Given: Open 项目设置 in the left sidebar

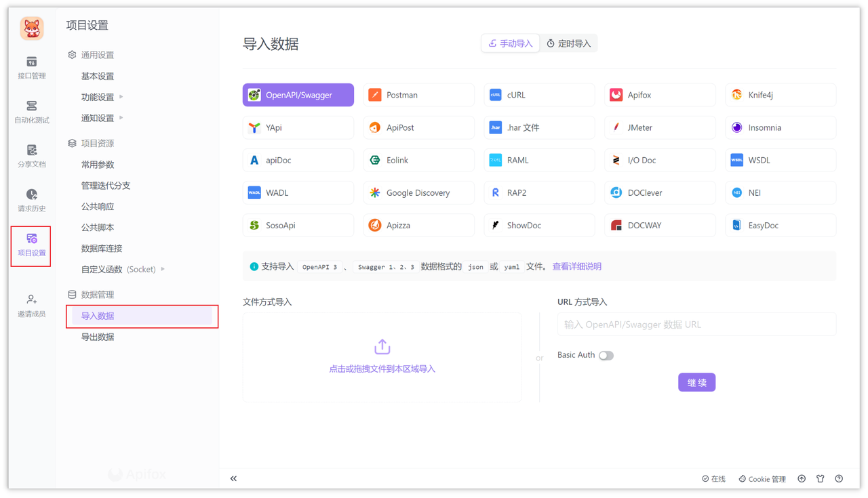Looking at the screenshot, I should (32, 245).
